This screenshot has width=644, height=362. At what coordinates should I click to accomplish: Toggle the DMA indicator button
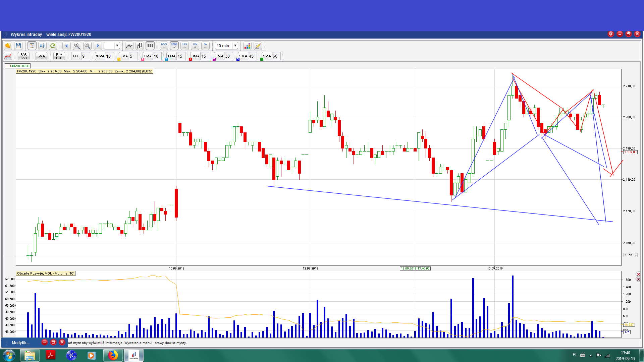point(41,56)
